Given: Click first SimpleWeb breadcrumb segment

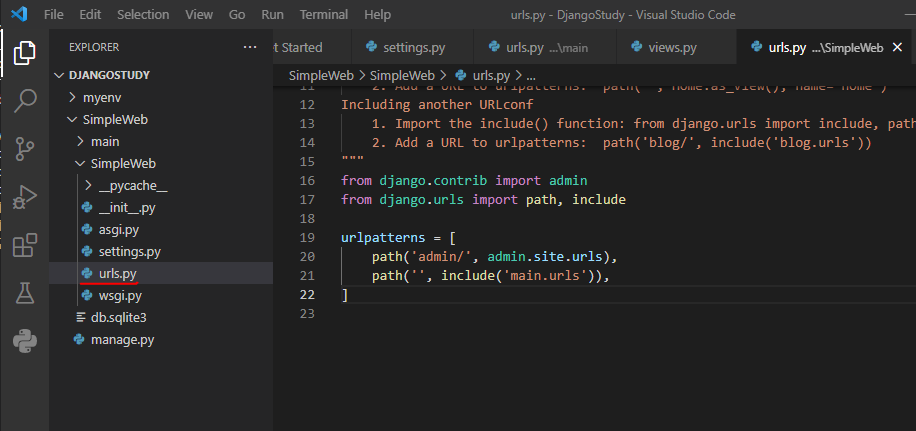Looking at the screenshot, I should point(321,75).
